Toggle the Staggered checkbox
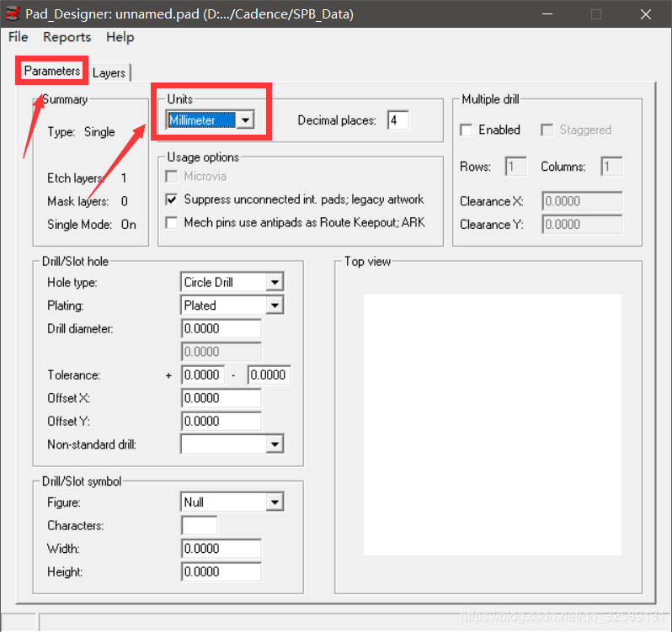The image size is (672, 632). point(547,130)
